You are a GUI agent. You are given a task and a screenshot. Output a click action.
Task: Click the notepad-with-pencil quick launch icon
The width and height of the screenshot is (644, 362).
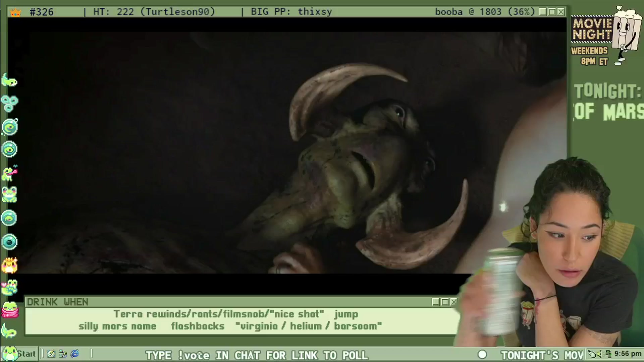pyautogui.click(x=51, y=354)
